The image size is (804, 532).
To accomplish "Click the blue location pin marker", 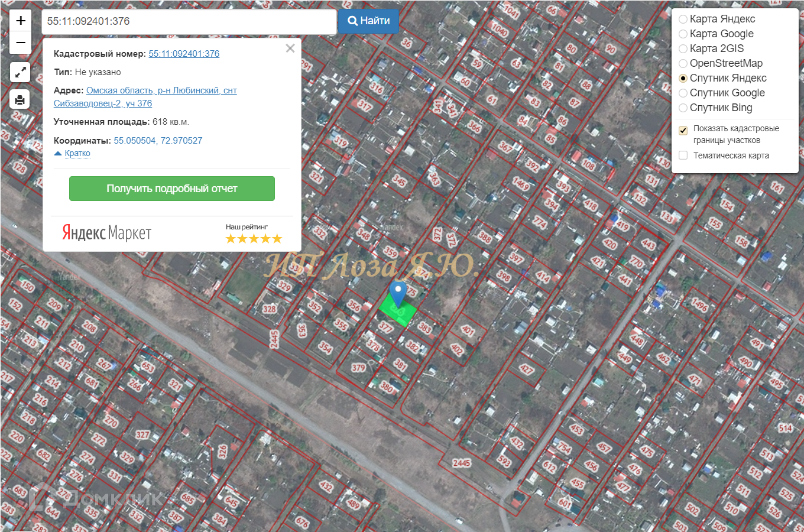I will [398, 294].
